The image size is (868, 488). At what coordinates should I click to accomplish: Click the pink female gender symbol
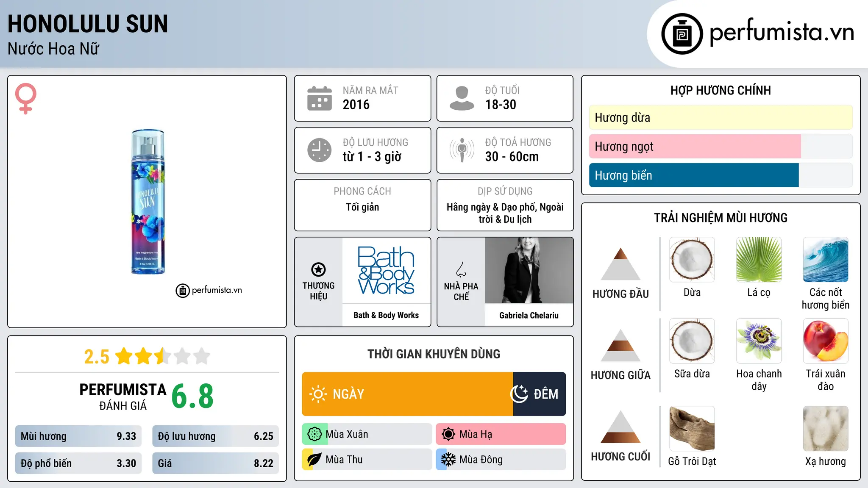pos(26,99)
